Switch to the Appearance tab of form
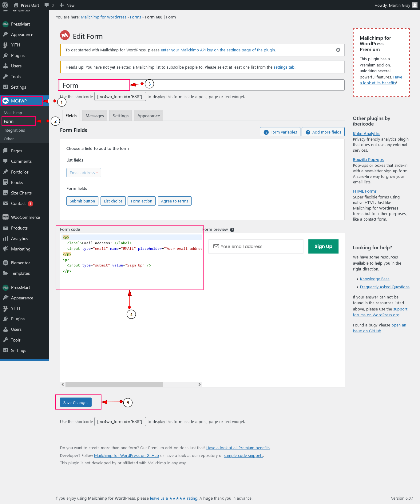Viewport: 420px width, 504px height. click(x=149, y=116)
